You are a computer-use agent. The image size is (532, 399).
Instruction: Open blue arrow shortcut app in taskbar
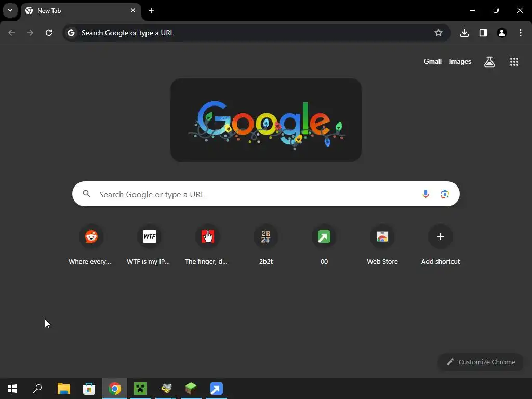click(x=217, y=389)
